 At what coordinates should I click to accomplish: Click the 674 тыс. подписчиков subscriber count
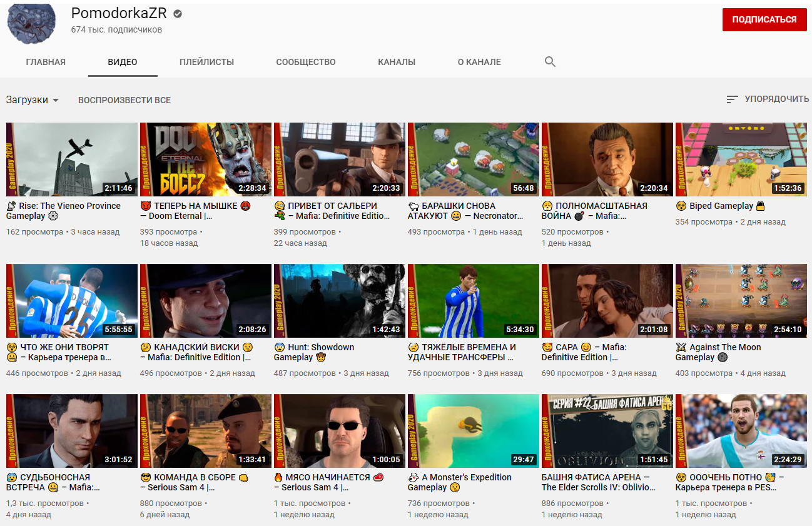click(116, 29)
